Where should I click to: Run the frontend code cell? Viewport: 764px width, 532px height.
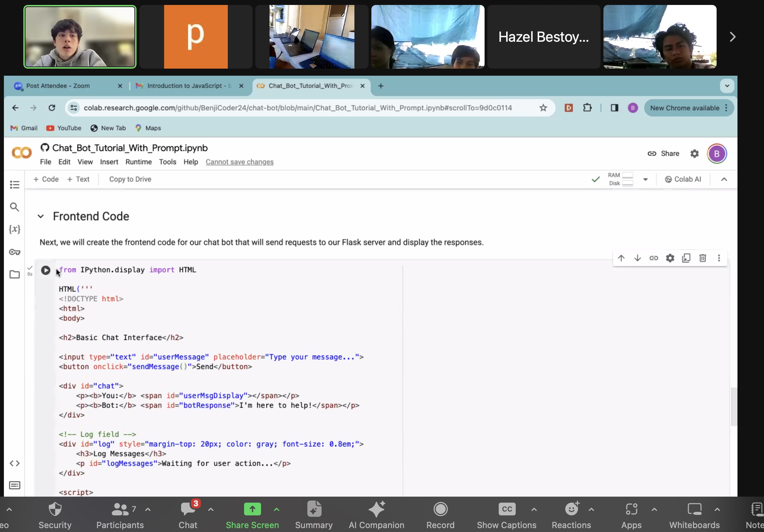point(45,270)
